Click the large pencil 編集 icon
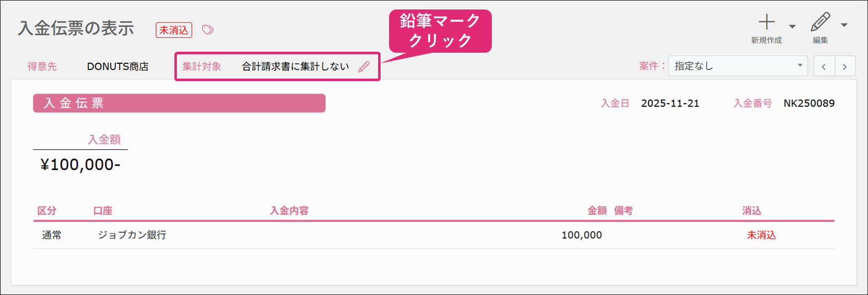 coord(820,22)
